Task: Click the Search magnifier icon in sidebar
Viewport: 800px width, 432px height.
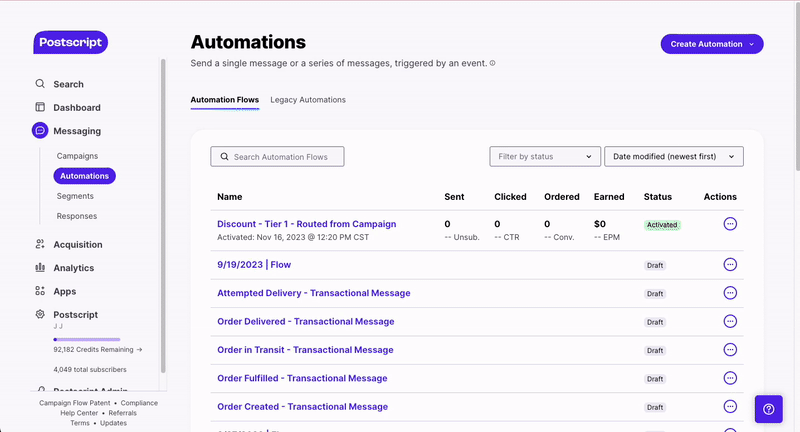Action: point(40,84)
